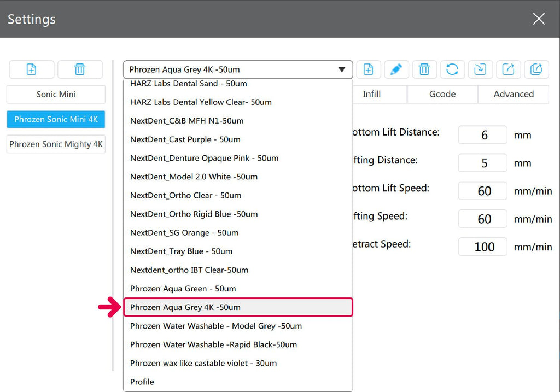Choose Phrozen Aqua Grey 4K -50um in list
560x392 pixels.
pos(238,307)
